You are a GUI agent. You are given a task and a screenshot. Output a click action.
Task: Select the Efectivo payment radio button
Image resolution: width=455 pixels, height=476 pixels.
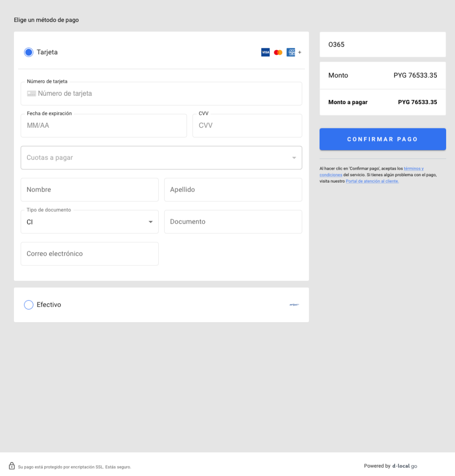click(x=29, y=305)
